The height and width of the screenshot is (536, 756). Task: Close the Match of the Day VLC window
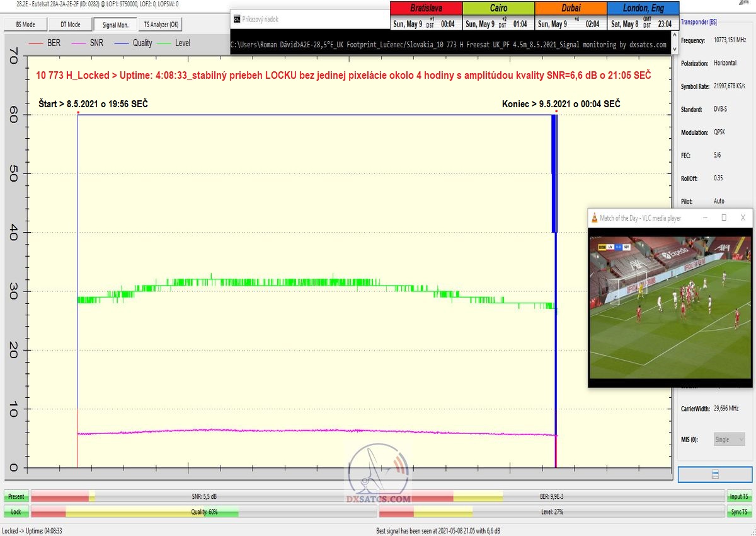tap(743, 218)
